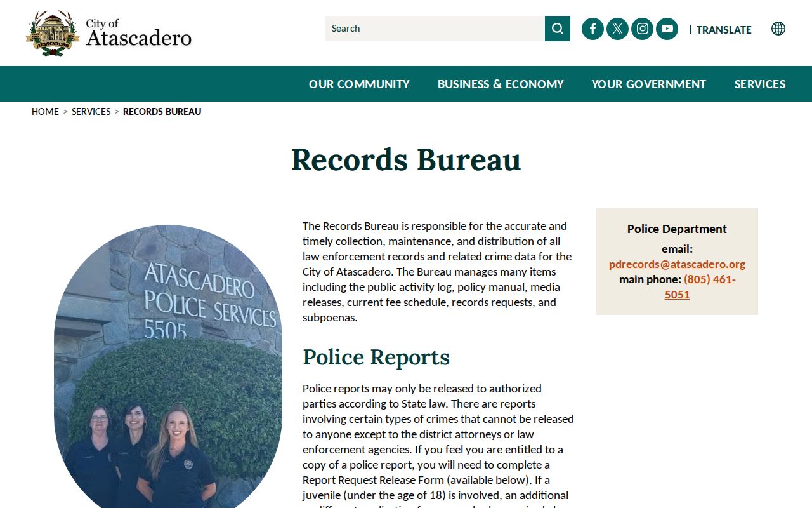Open the Facebook social icon

click(593, 29)
